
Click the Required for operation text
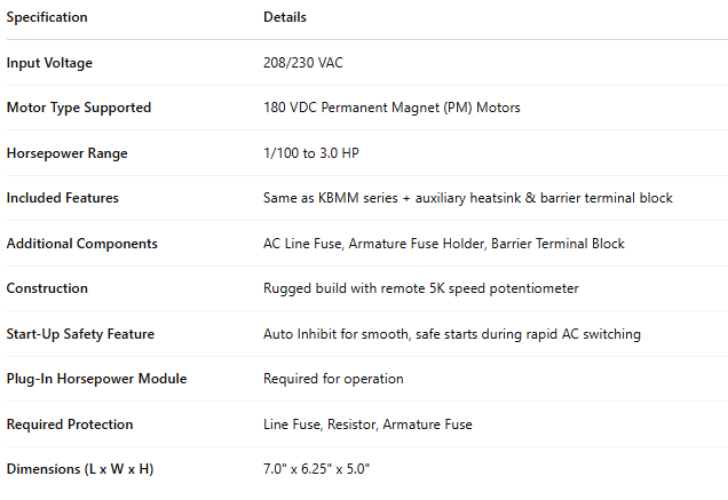pyautogui.click(x=333, y=379)
